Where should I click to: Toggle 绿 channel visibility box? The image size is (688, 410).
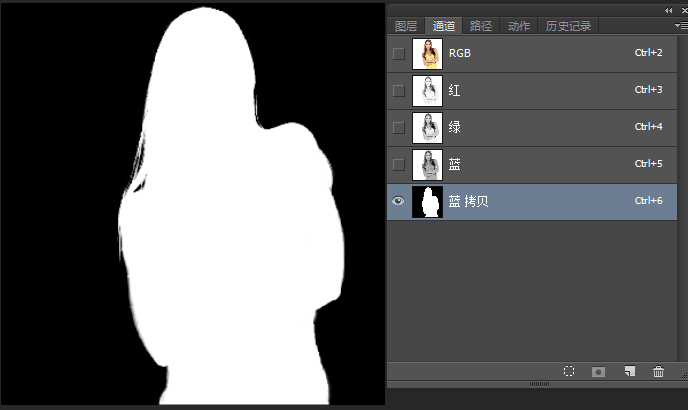point(398,128)
